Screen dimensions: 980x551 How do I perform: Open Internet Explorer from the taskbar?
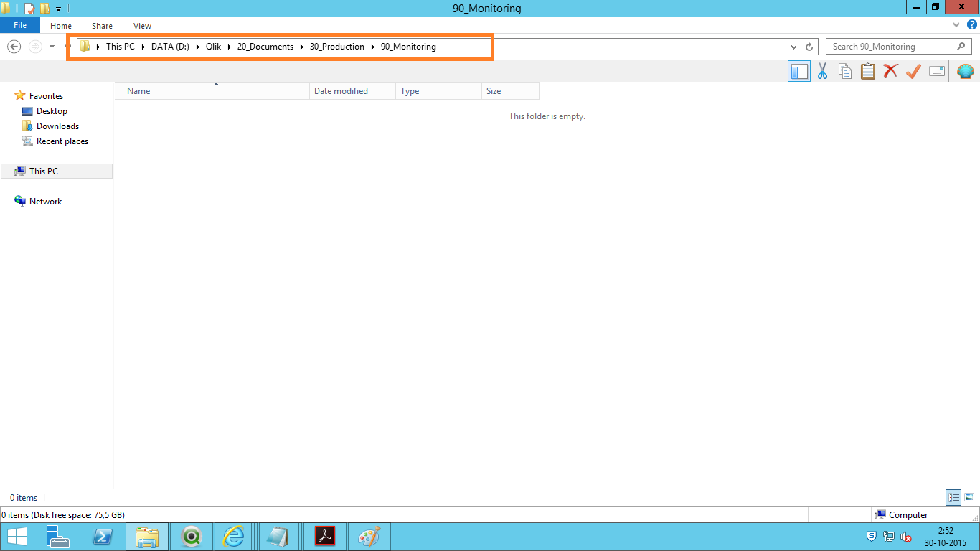coord(235,537)
